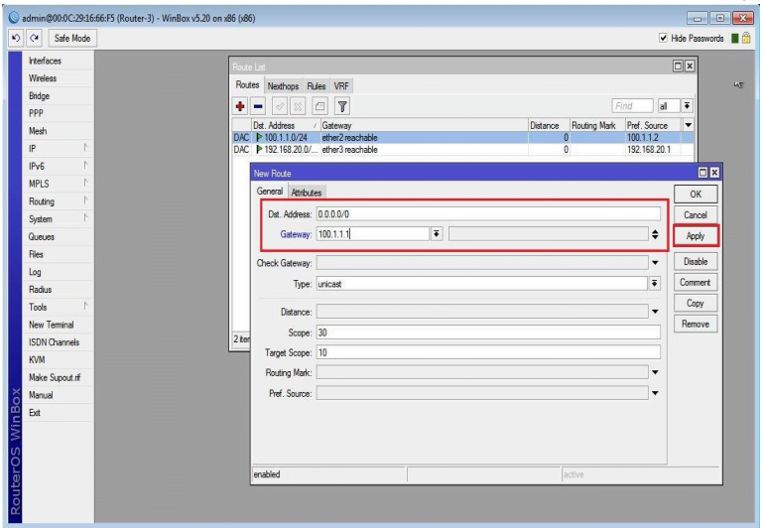Click the OK button in New Route

(x=696, y=194)
